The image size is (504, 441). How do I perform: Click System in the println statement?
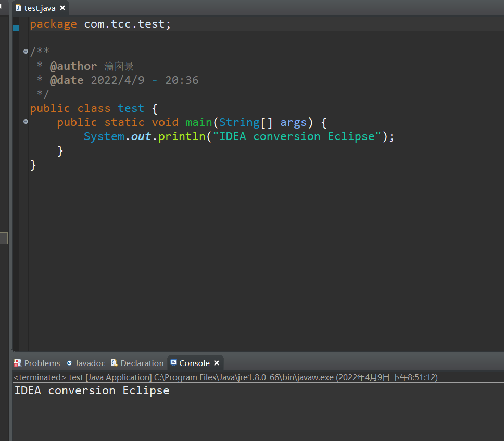point(104,136)
